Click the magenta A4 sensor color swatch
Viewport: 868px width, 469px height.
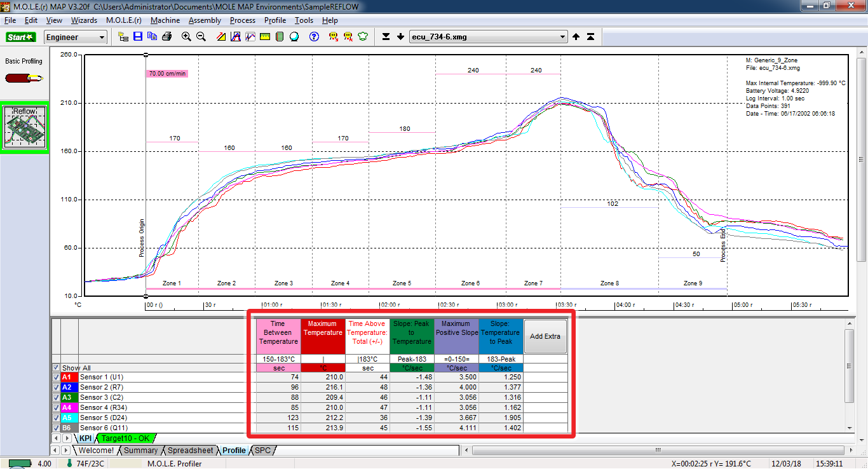69,408
